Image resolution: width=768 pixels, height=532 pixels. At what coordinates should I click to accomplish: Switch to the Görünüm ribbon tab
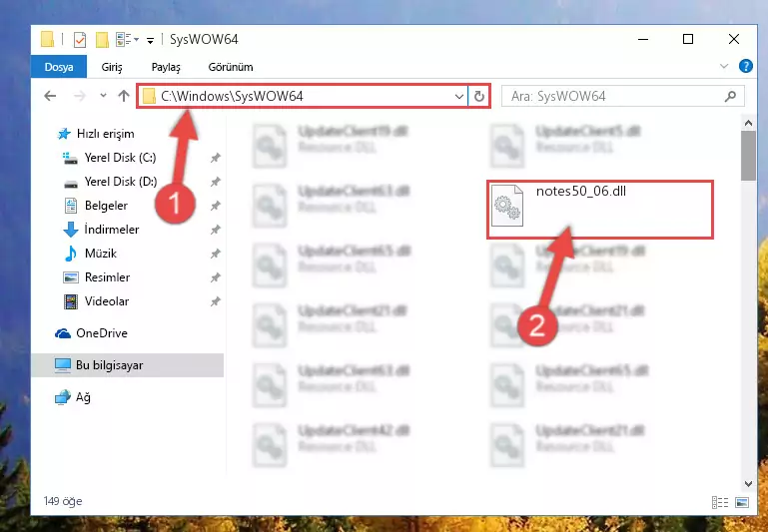click(x=231, y=67)
